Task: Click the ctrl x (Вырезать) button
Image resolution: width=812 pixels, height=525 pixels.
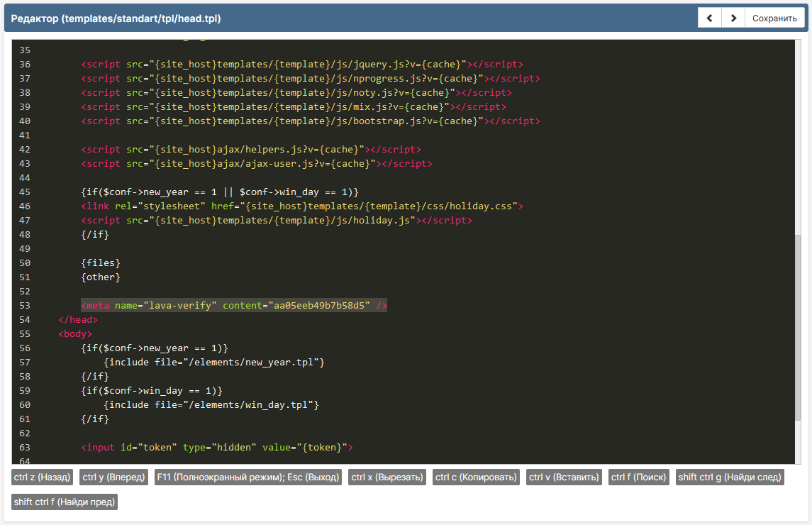Action: (x=387, y=477)
